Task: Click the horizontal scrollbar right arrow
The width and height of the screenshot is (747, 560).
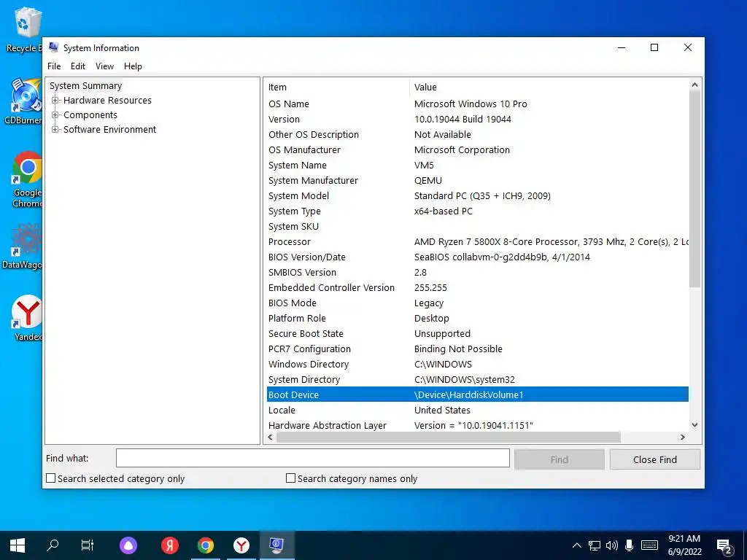Action: click(683, 437)
